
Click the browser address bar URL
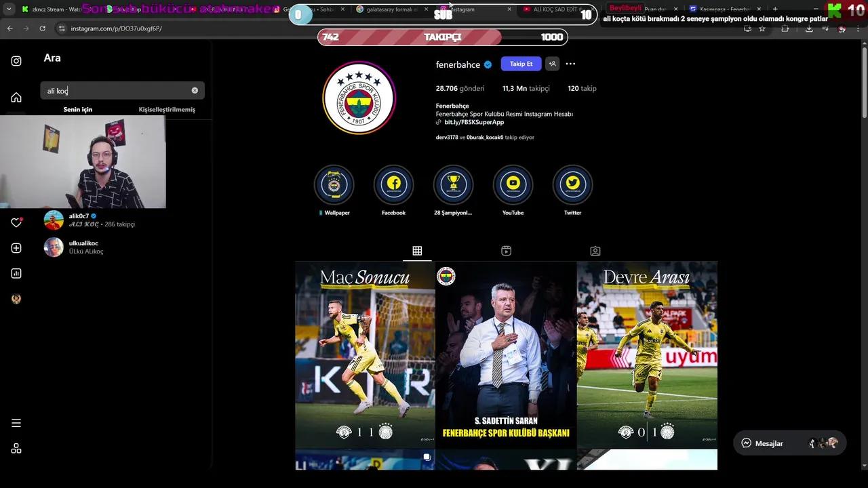[x=117, y=28]
